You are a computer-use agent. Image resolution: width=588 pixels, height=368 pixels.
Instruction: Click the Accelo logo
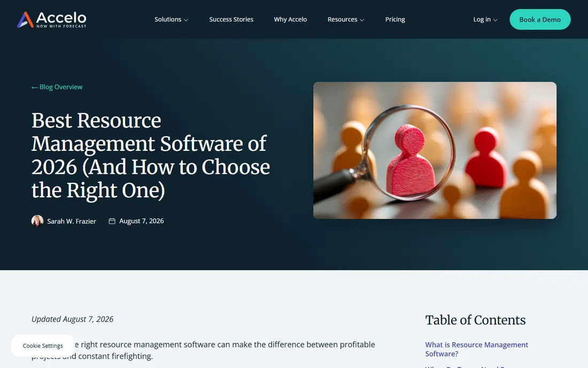[x=52, y=19]
